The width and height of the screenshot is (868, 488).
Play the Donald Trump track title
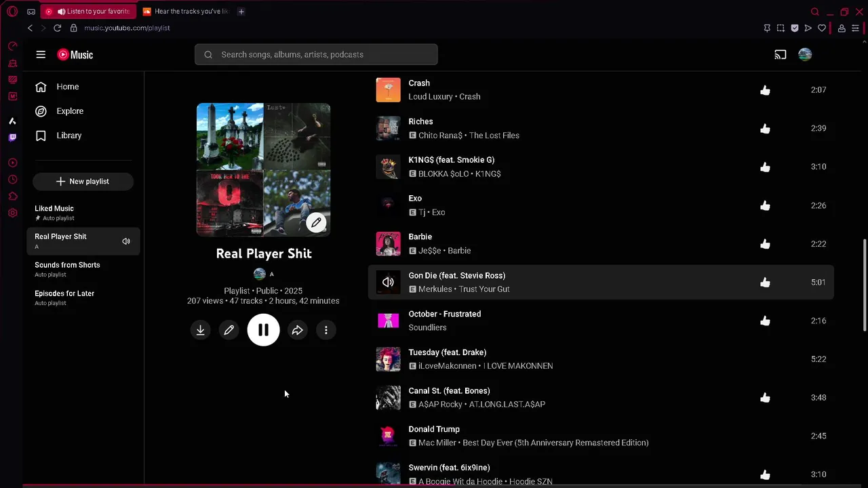434,429
